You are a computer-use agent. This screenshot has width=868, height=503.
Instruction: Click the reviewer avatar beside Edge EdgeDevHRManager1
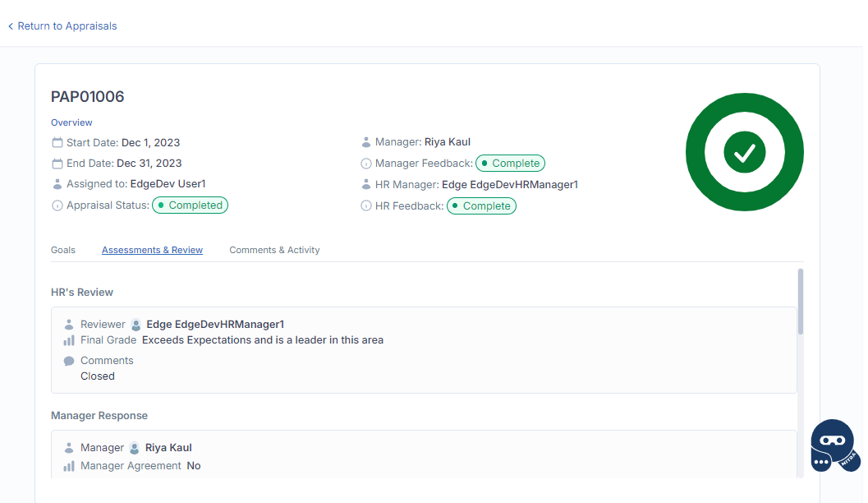pos(136,325)
